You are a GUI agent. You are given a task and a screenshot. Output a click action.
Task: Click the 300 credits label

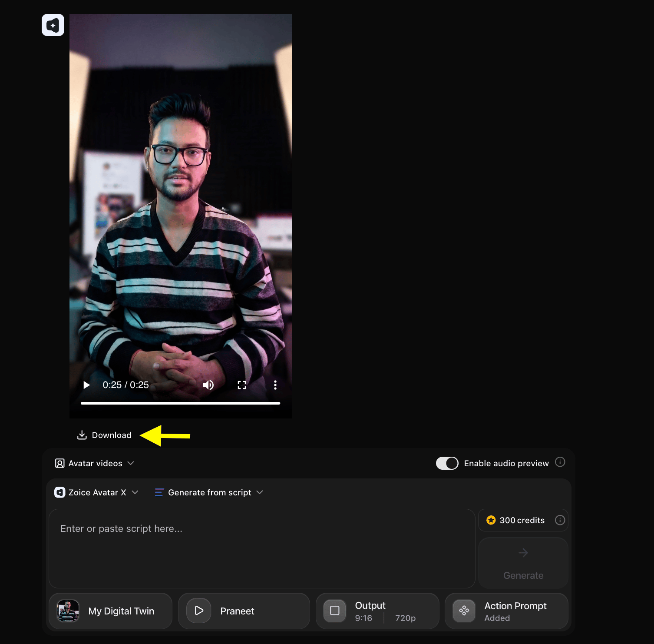522,520
